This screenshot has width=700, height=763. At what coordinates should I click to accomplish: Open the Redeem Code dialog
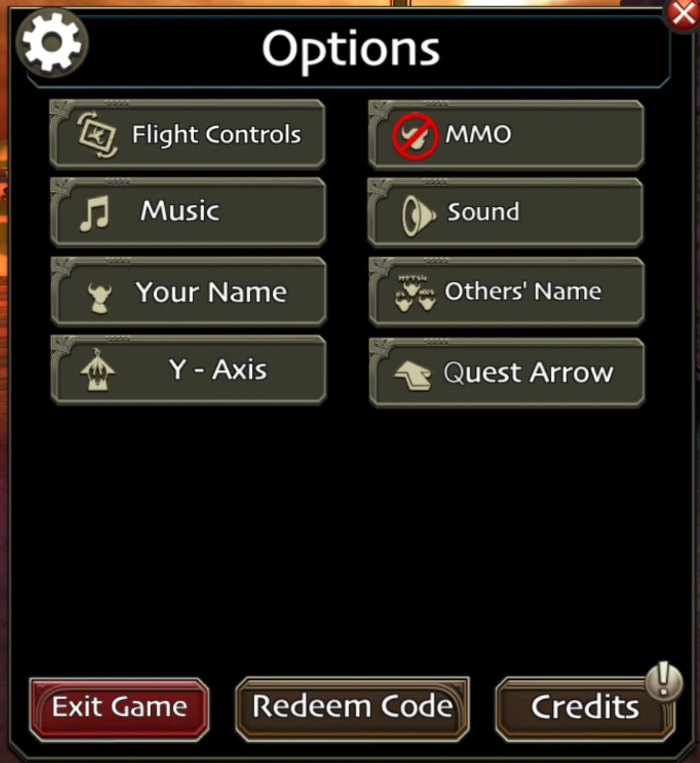tap(352, 708)
